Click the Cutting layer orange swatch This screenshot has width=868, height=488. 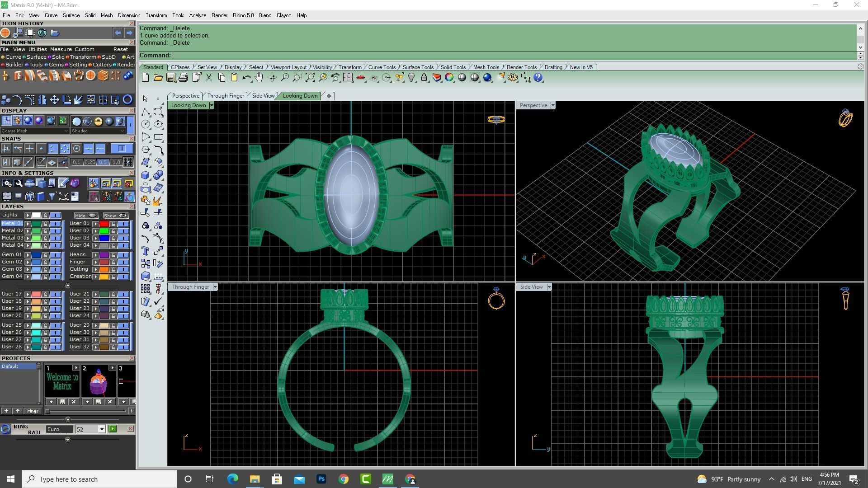coord(104,269)
